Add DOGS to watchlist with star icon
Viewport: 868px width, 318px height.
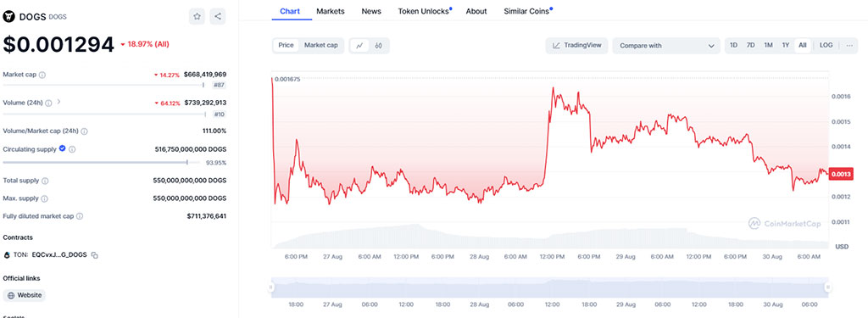coord(197,17)
